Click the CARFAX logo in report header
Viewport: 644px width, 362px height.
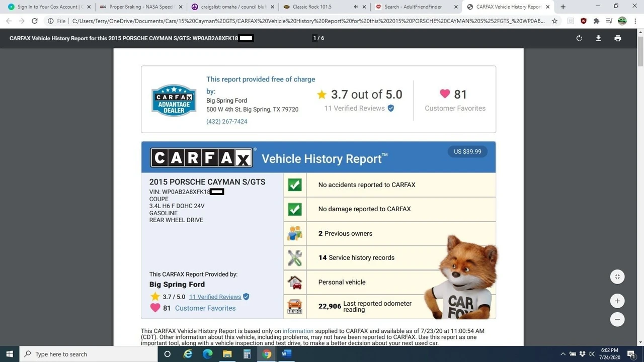tap(202, 158)
